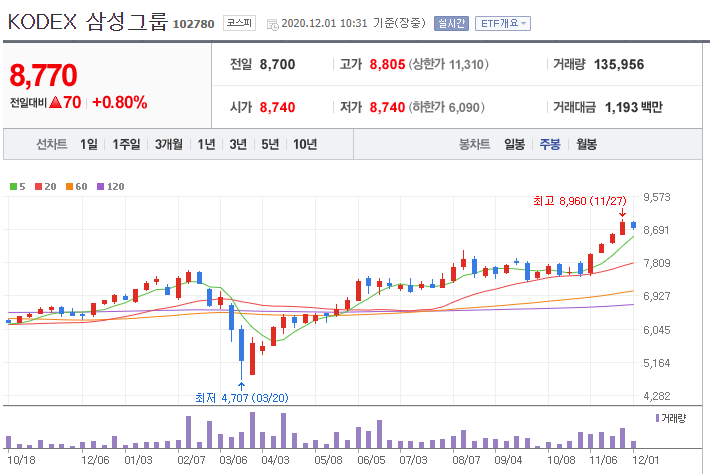
Task: Click the KODEX 삼성그룹 title
Action: click(x=88, y=22)
